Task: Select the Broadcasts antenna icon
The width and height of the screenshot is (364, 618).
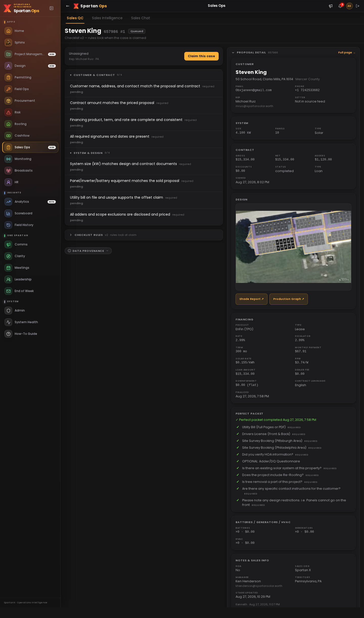Action: click(x=8, y=171)
